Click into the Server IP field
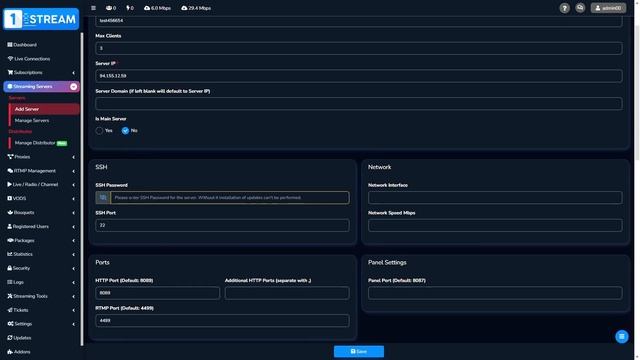640x360 pixels. (359, 76)
